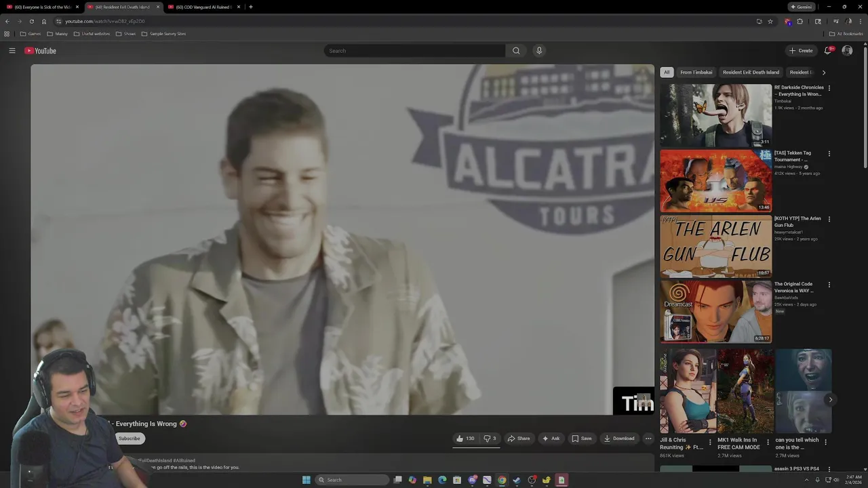Switch to Everyone is Sick browser tab
The image size is (868, 488).
pyautogui.click(x=41, y=7)
